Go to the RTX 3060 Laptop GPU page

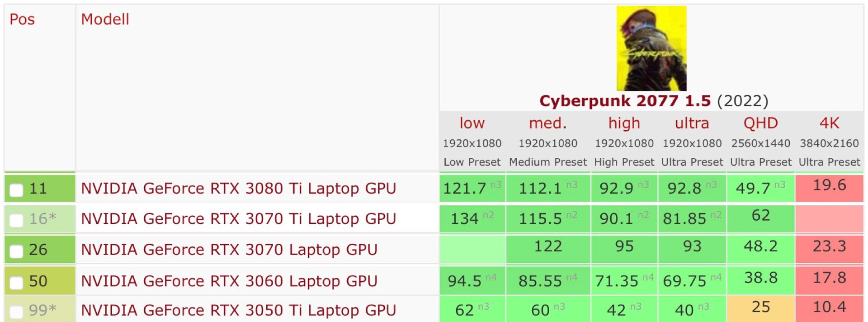pos(229,281)
